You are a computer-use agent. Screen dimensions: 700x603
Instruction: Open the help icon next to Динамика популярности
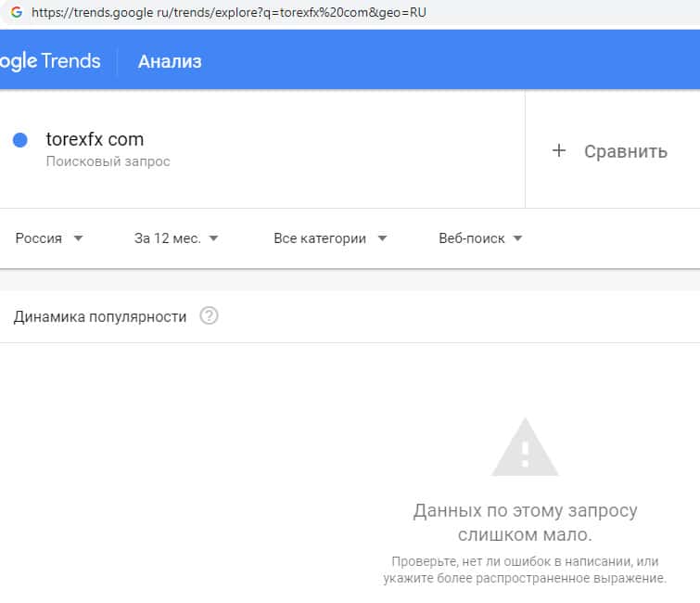coord(209,316)
